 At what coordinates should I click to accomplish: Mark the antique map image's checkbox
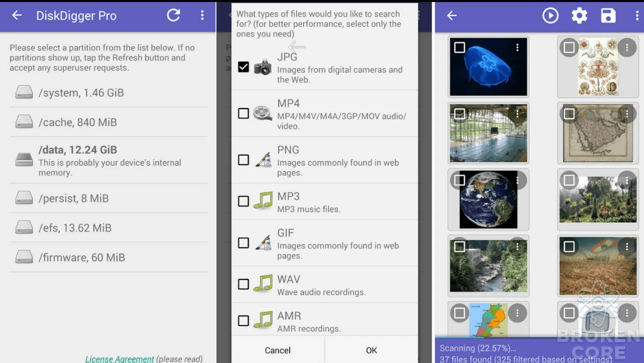click(569, 114)
